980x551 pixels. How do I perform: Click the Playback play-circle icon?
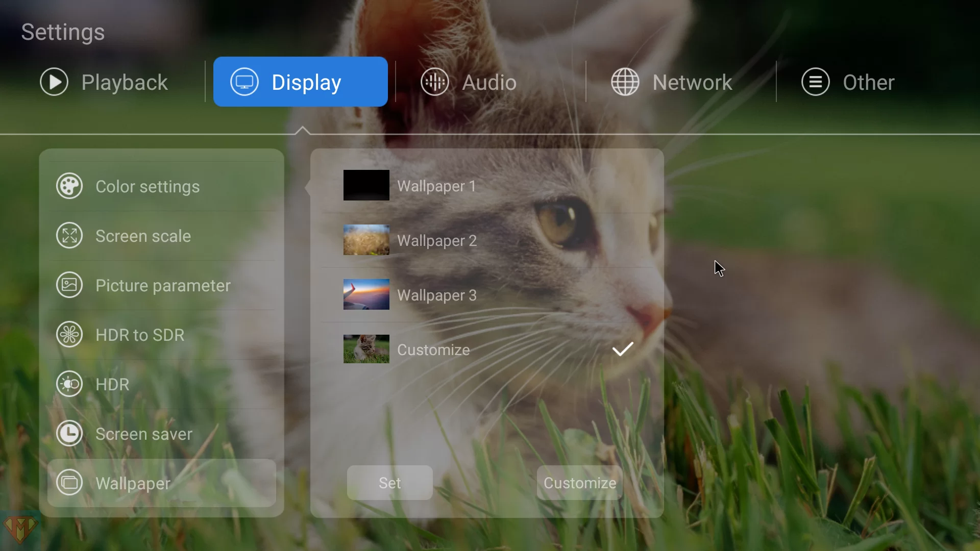click(54, 82)
